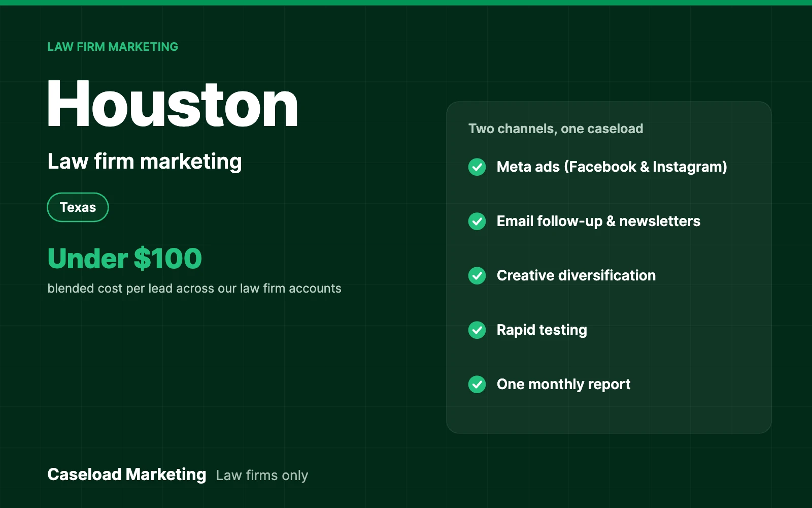Click the checkmark icon beside Meta ads
The height and width of the screenshot is (508, 812).
point(477,167)
